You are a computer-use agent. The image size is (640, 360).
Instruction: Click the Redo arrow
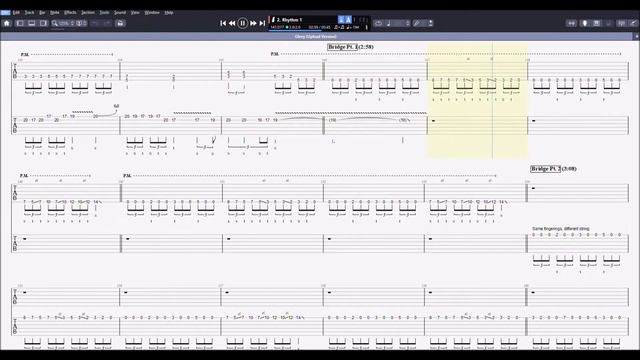pyautogui.click(x=107, y=23)
